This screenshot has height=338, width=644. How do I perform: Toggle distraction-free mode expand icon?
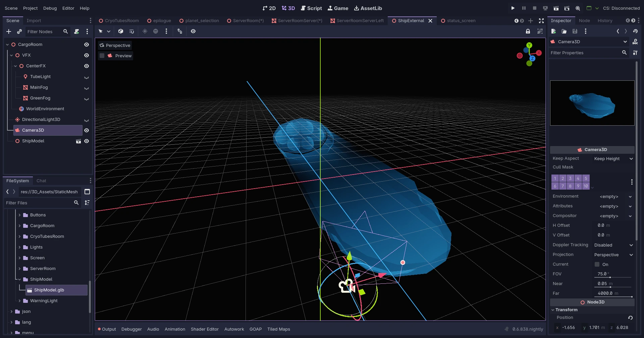[x=541, y=21]
